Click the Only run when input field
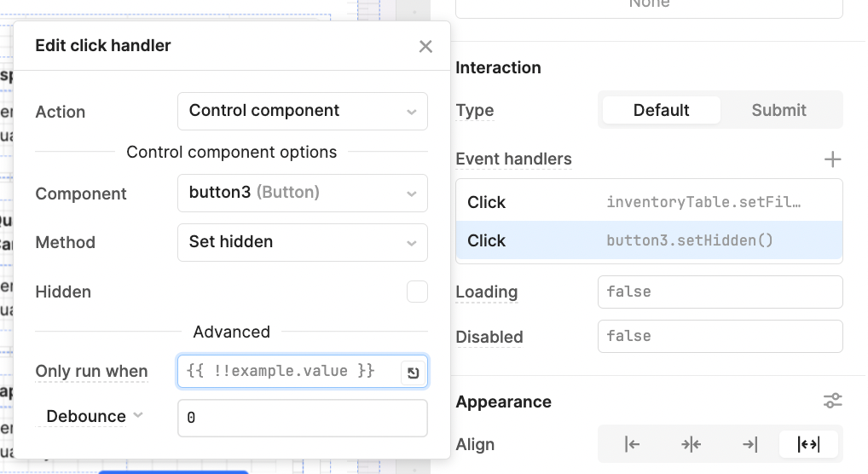The height and width of the screenshot is (474, 868). 290,371
